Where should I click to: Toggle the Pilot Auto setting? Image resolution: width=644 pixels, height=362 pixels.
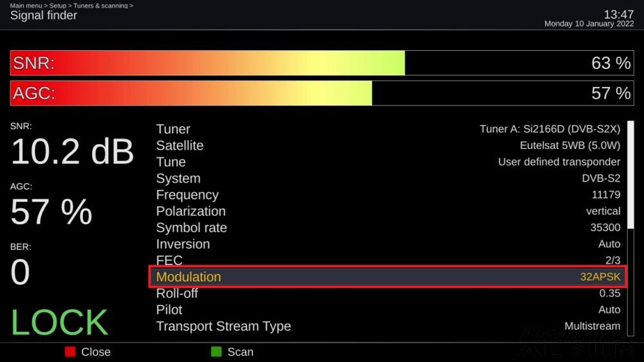(388, 310)
